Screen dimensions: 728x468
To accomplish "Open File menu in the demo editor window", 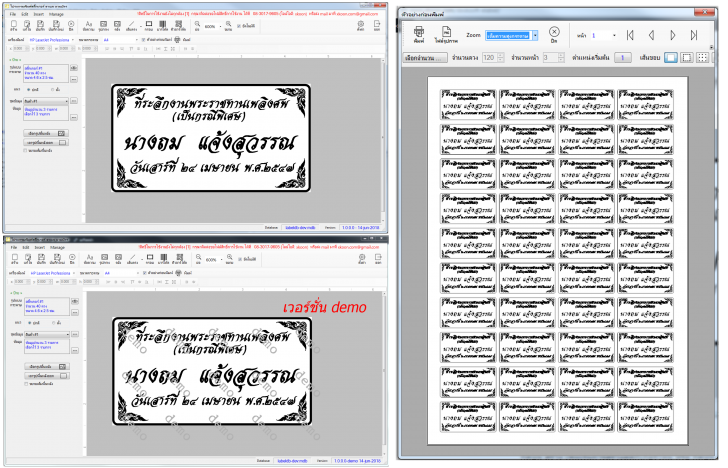I will pyautogui.click(x=14, y=247).
